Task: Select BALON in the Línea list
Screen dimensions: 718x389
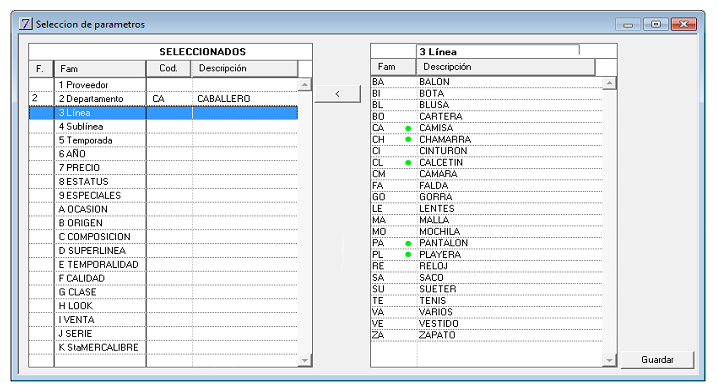Action: (487, 82)
